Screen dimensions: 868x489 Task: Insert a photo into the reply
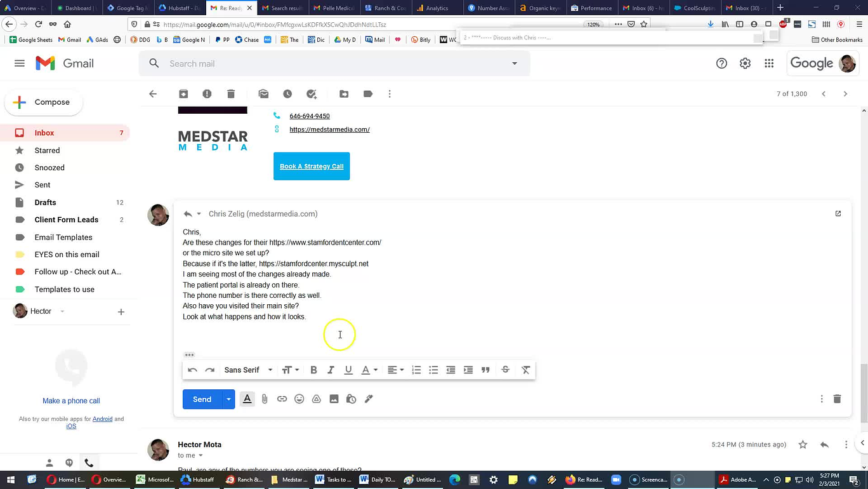click(x=334, y=399)
